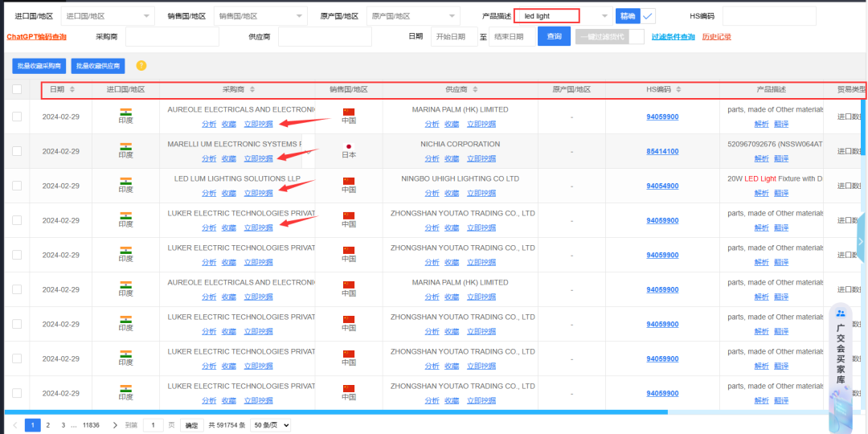The width and height of the screenshot is (868, 434).
Task: Sort by 采购商 column arrows
Action: pyautogui.click(x=252, y=89)
